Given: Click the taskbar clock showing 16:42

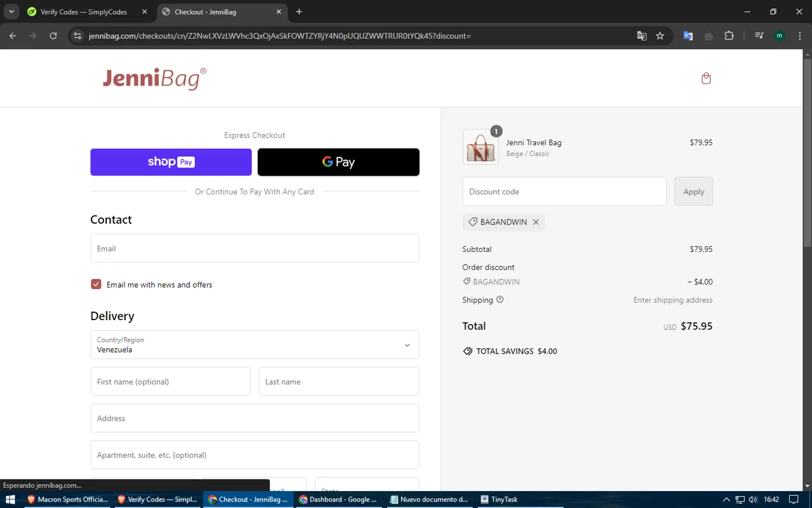Looking at the screenshot, I should [x=771, y=499].
